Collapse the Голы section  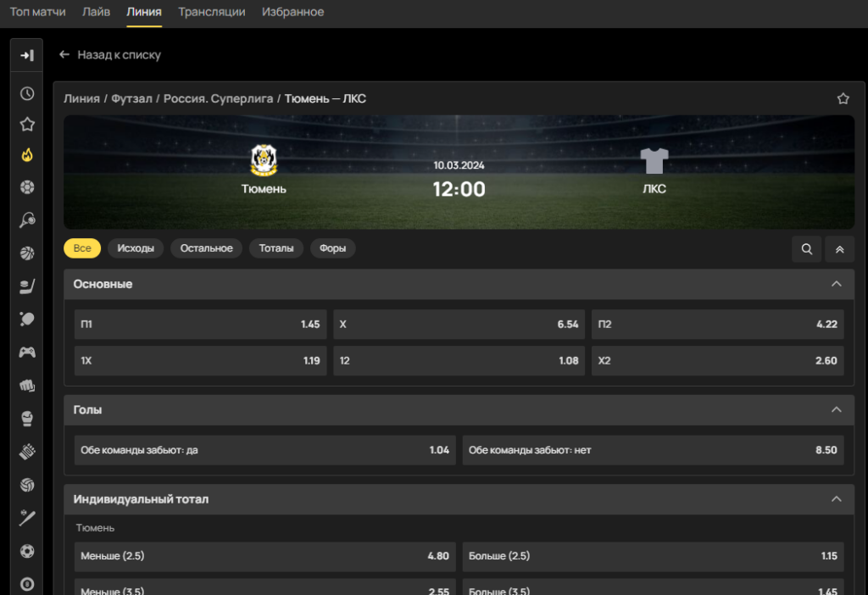(x=836, y=409)
